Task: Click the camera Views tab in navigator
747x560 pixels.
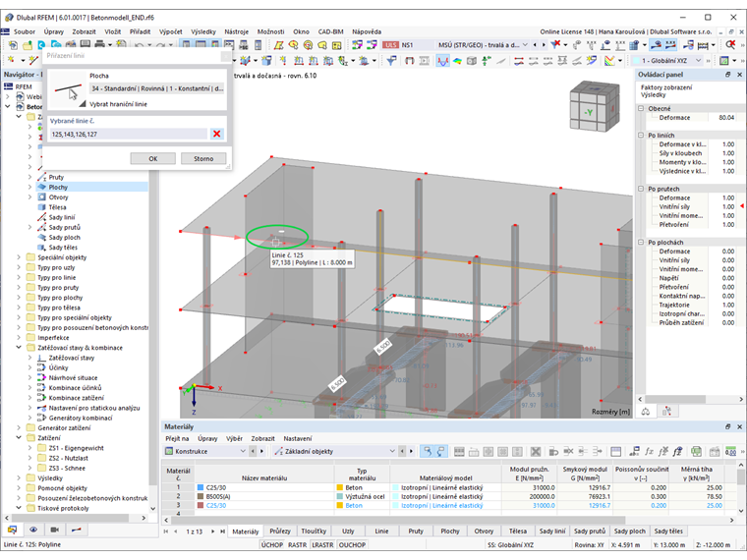Action: 55,530
